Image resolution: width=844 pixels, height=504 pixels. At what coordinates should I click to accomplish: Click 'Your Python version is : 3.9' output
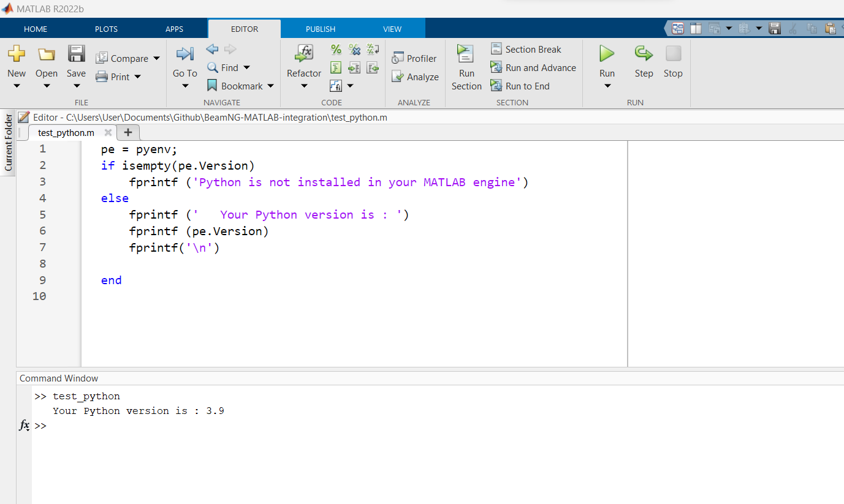[139, 411]
